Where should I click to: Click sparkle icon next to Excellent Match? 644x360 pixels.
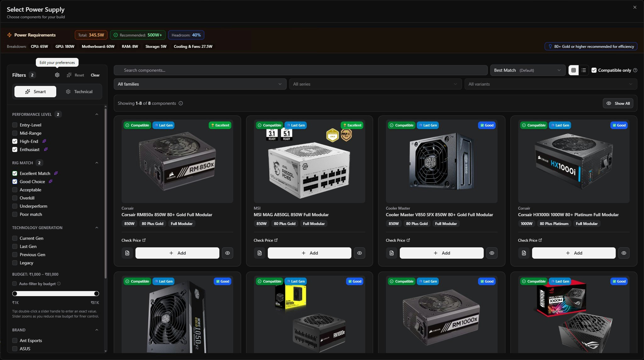point(56,173)
